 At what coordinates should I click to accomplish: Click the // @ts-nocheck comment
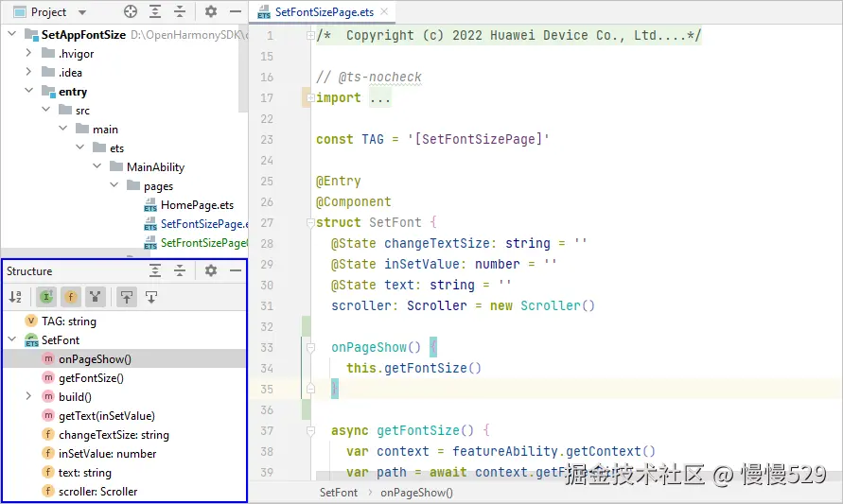[x=369, y=77]
